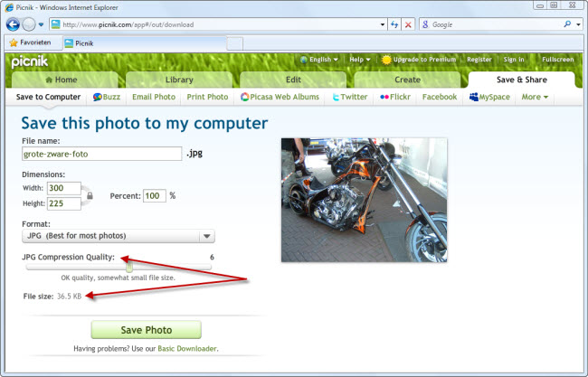The height and width of the screenshot is (377, 588).
Task: Click the Fullscreen link
Action: click(557, 60)
